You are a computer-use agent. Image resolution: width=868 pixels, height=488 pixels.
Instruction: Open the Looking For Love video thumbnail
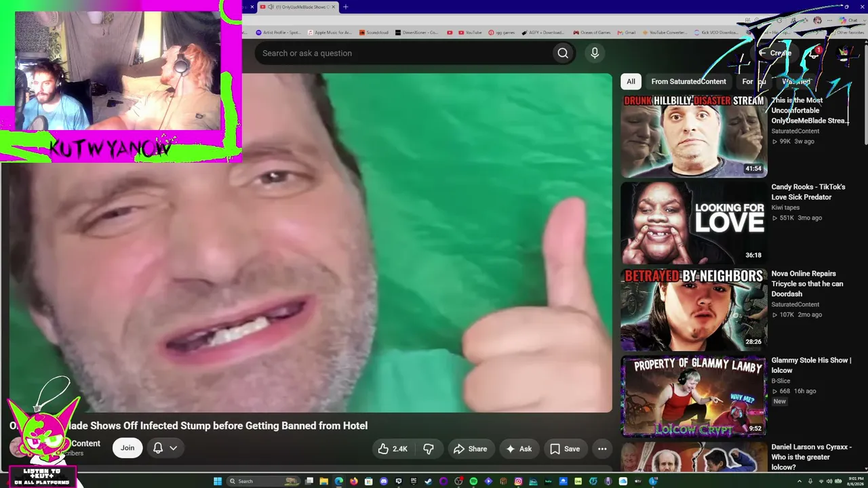click(694, 223)
